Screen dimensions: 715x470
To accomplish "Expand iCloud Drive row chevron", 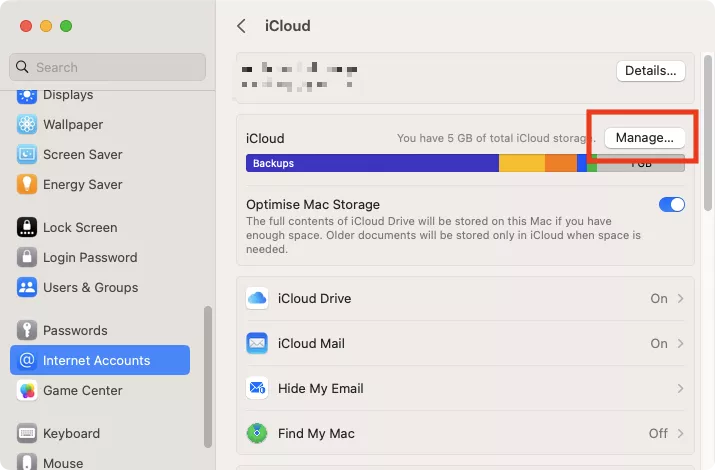I will 681,298.
